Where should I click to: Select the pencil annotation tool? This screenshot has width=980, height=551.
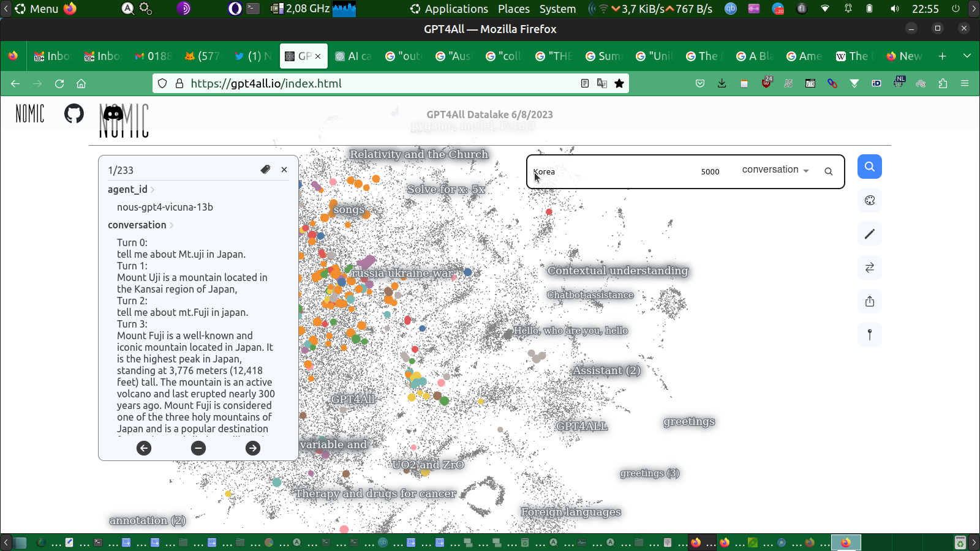[x=869, y=234]
